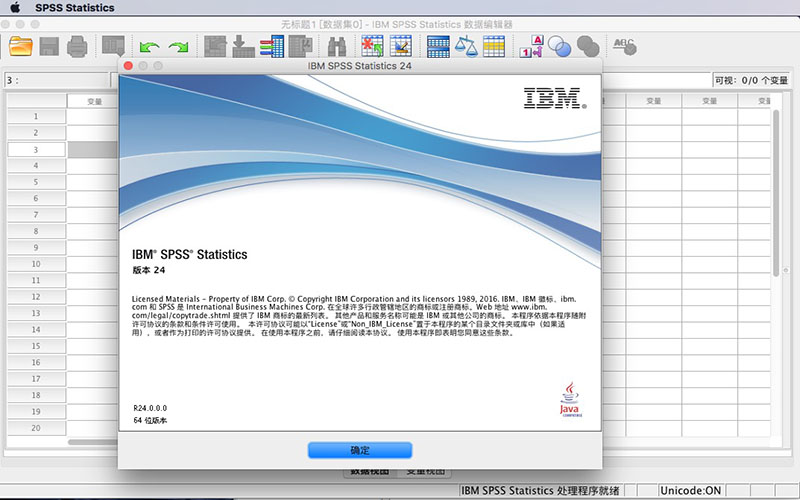The width and height of the screenshot is (800, 500).
Task: Click the 版本 24 version text
Action: tap(148, 270)
